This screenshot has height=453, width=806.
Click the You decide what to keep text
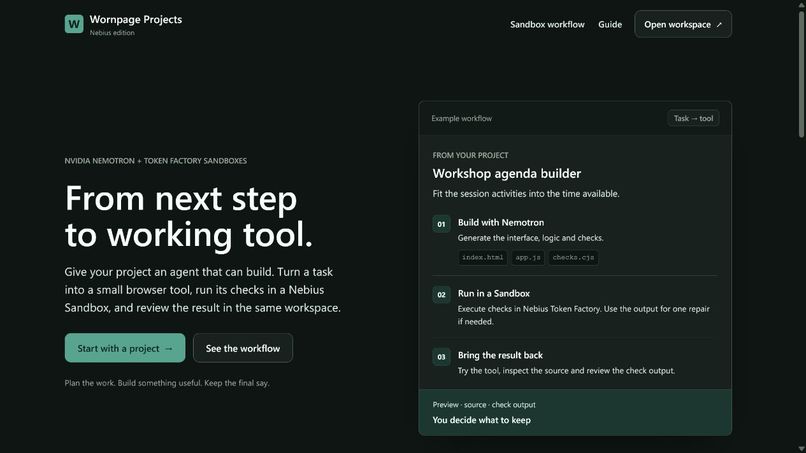coord(481,420)
